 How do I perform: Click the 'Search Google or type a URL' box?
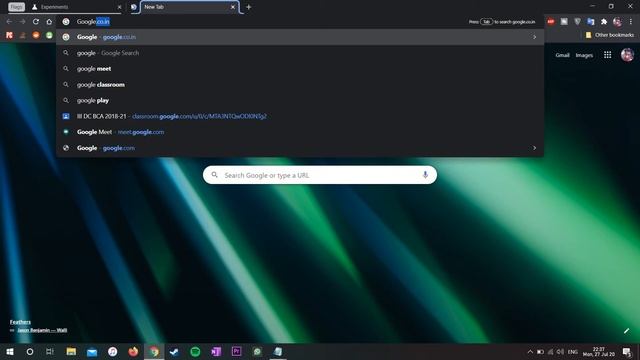pyautogui.click(x=320, y=175)
